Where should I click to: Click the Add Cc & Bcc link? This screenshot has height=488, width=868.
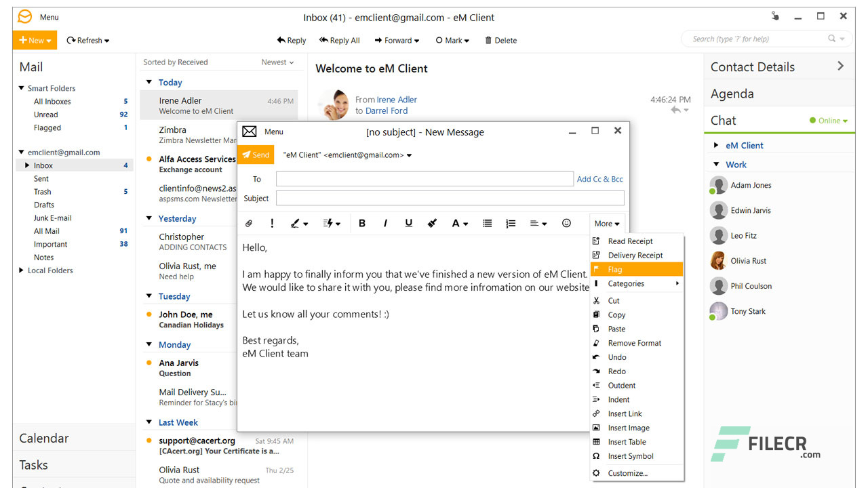click(599, 179)
